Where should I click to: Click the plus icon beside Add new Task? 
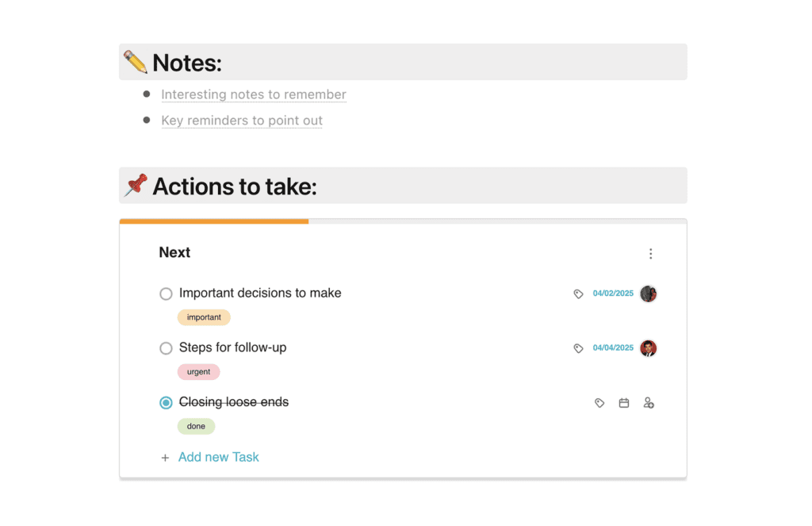(x=165, y=458)
